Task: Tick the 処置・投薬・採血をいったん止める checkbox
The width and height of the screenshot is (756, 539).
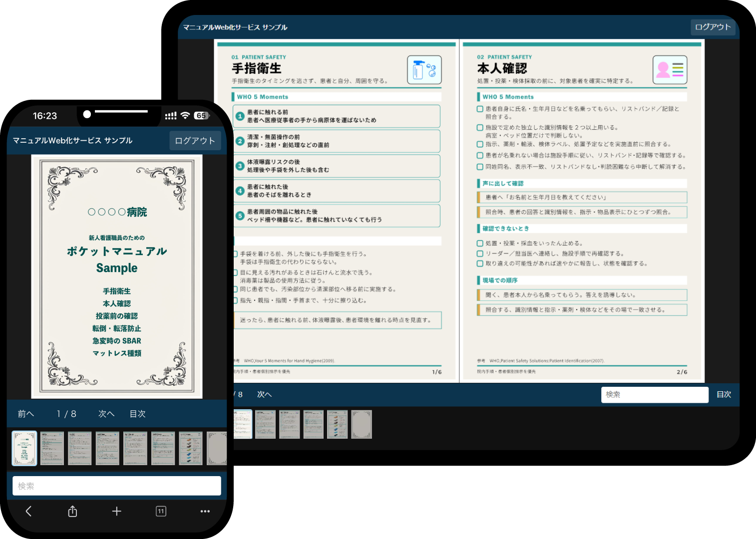Action: pos(480,244)
